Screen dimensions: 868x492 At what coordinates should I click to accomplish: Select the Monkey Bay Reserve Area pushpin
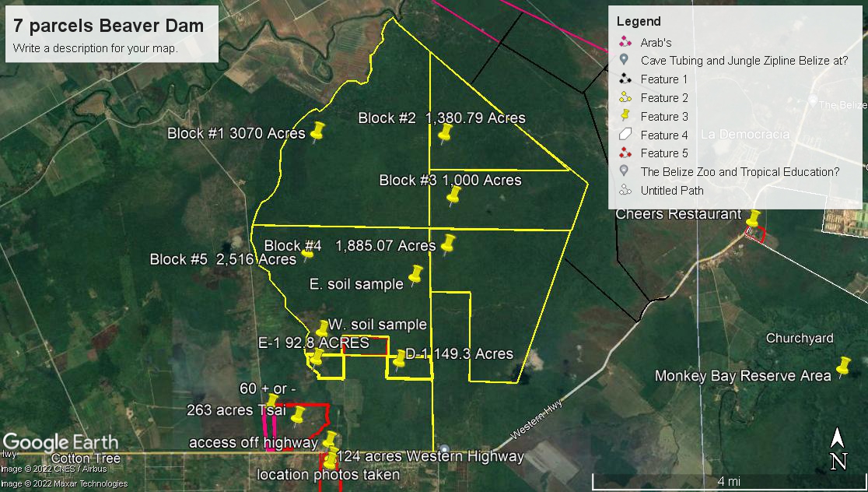point(842,367)
